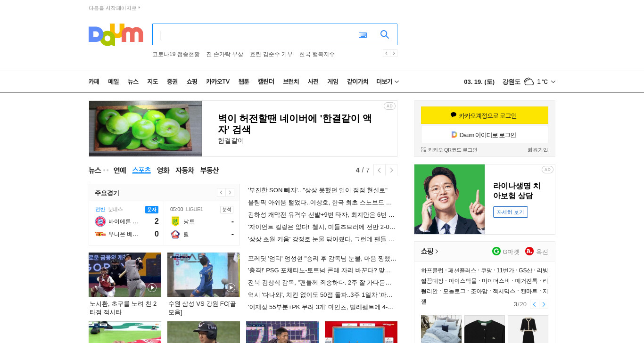Click AD badge on insurance banner

[547, 170]
